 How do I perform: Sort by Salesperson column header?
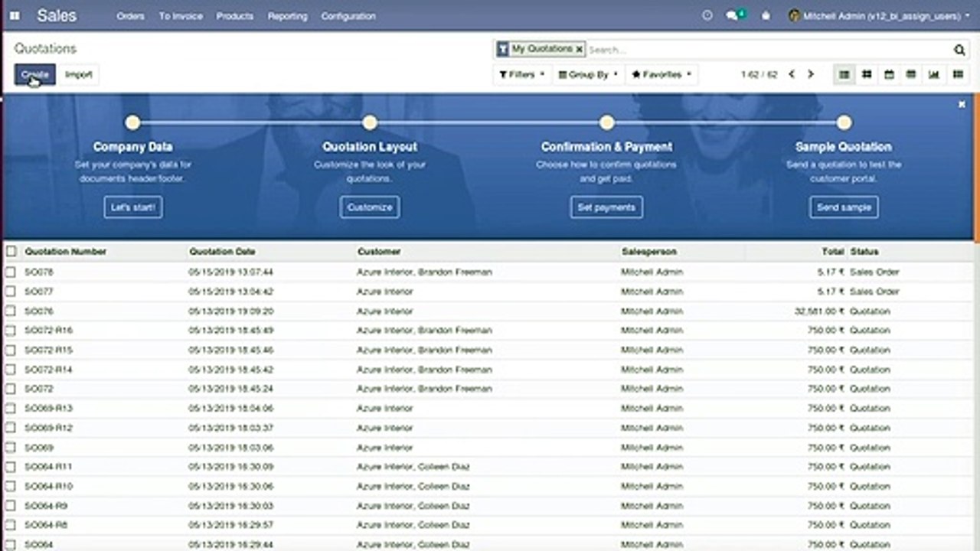(x=648, y=251)
